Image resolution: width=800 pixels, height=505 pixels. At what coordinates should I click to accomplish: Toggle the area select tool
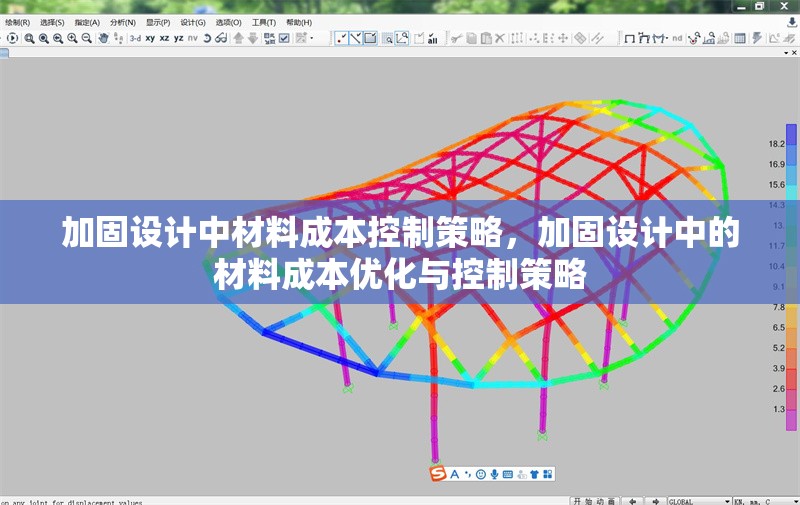(370, 38)
